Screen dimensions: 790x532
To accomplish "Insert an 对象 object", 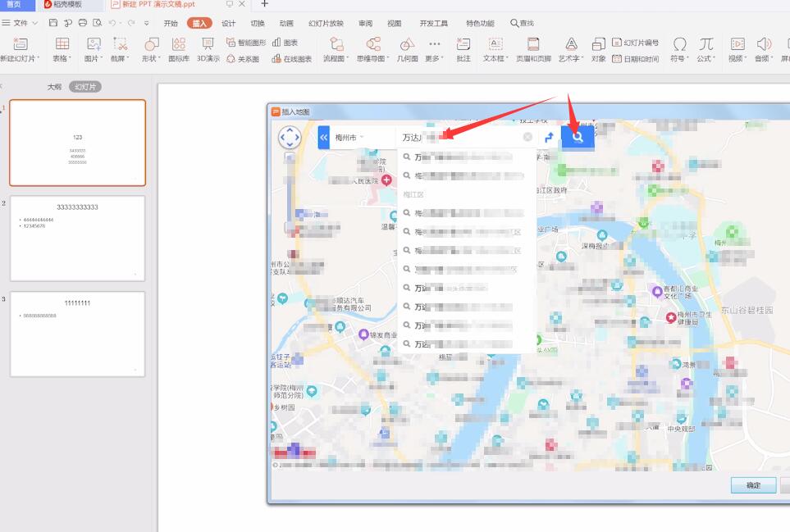I will click(x=599, y=49).
